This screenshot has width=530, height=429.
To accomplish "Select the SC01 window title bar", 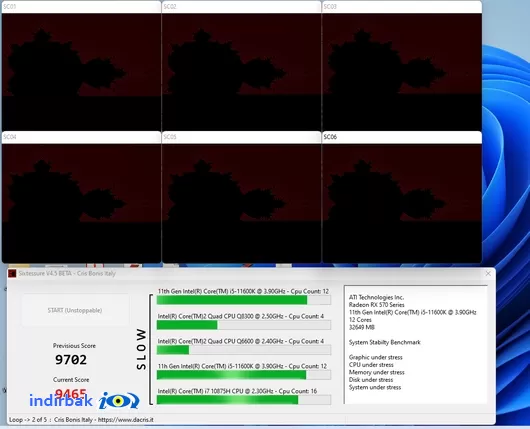I will 81,7.
